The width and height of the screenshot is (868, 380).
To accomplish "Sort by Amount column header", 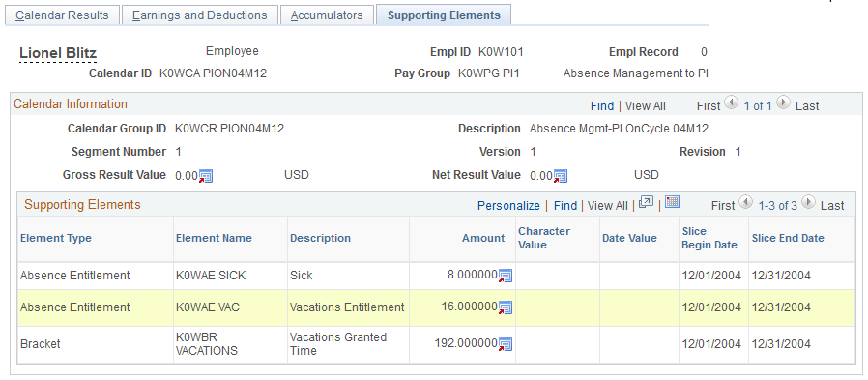I will tap(483, 238).
